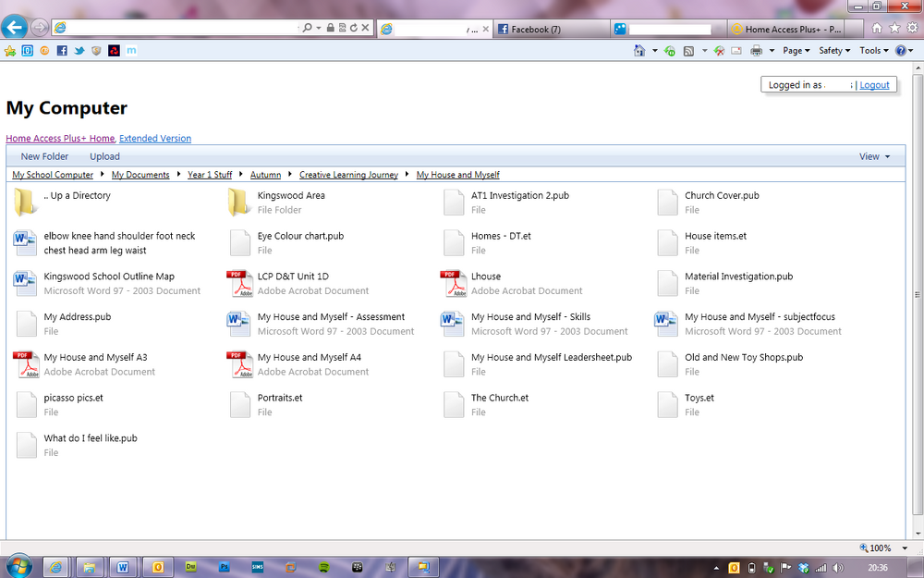The height and width of the screenshot is (578, 924).
Task: Open the Safety dropdown menu
Action: coord(834,51)
